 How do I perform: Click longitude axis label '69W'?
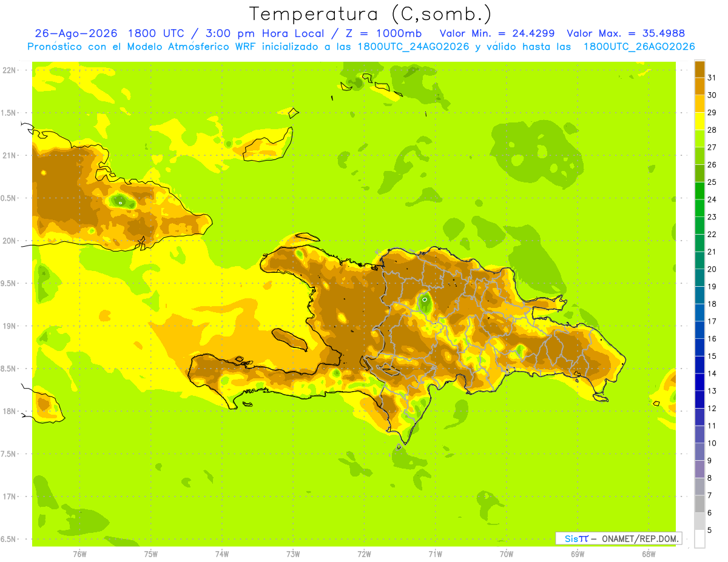click(578, 554)
